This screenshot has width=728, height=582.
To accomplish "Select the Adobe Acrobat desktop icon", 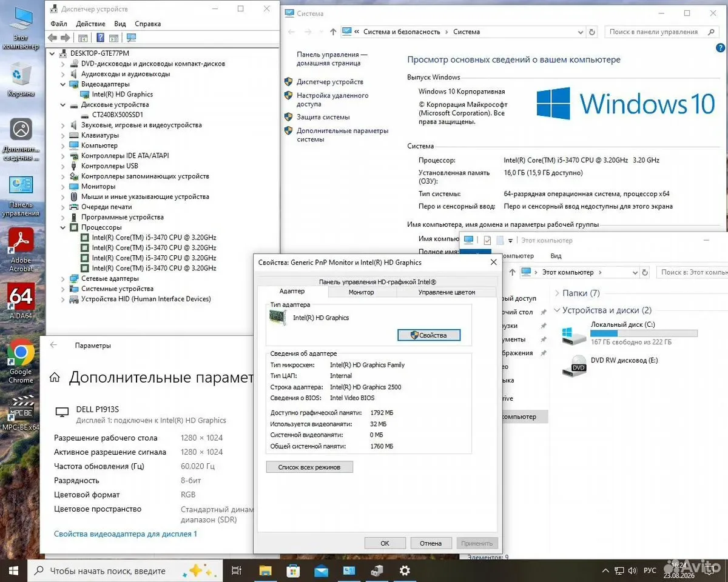I will (21, 250).
